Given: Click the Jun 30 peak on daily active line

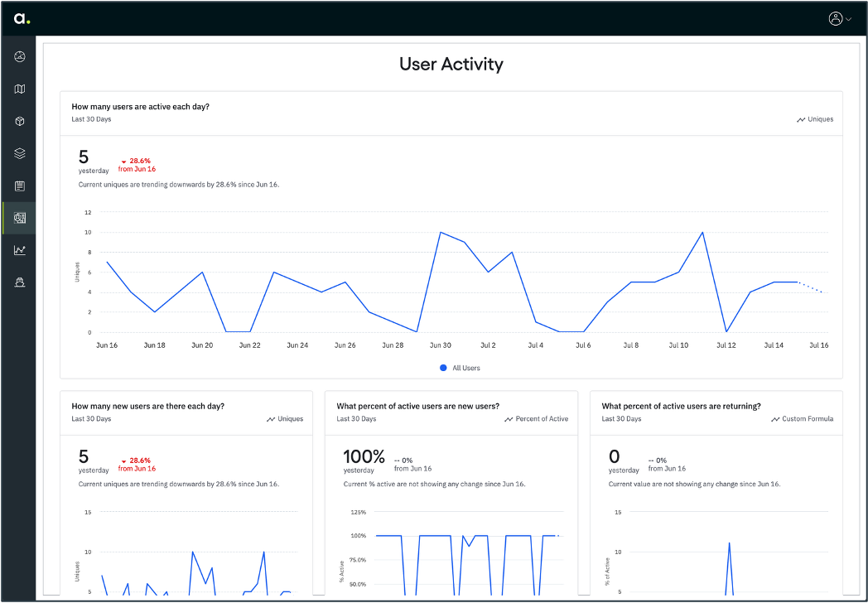Looking at the screenshot, I should (x=441, y=232).
